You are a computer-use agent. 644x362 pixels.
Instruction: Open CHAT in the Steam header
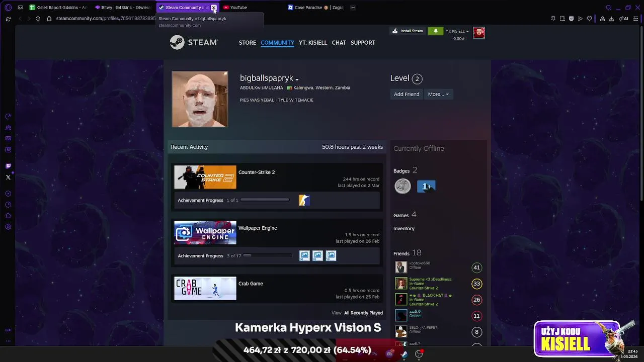click(339, 43)
